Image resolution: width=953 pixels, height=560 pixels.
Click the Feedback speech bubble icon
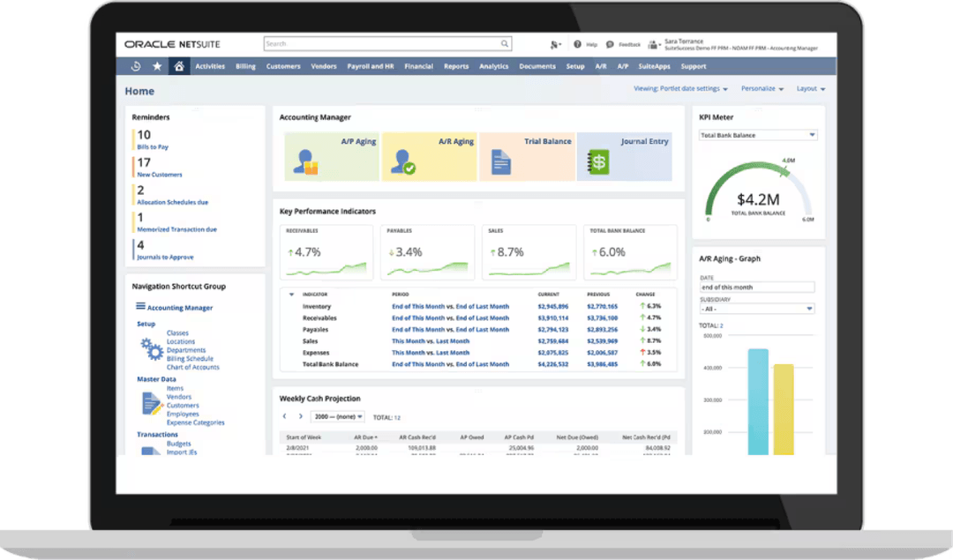(609, 43)
